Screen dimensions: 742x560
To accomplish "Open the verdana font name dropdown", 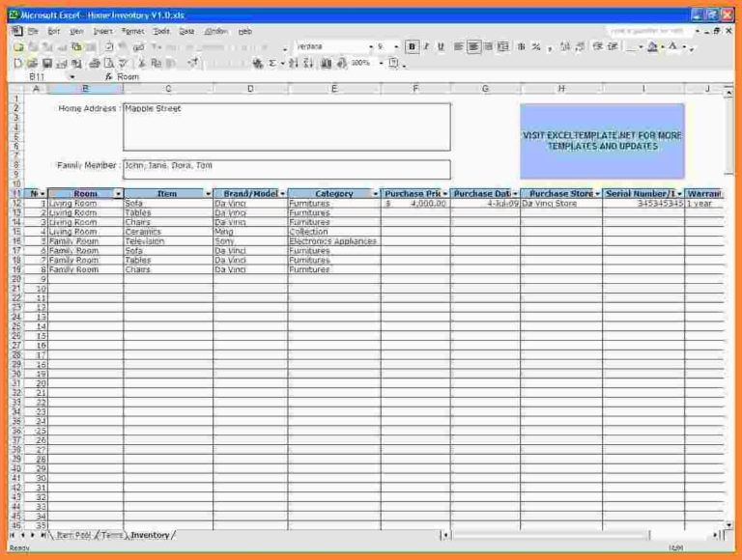I will coord(371,46).
